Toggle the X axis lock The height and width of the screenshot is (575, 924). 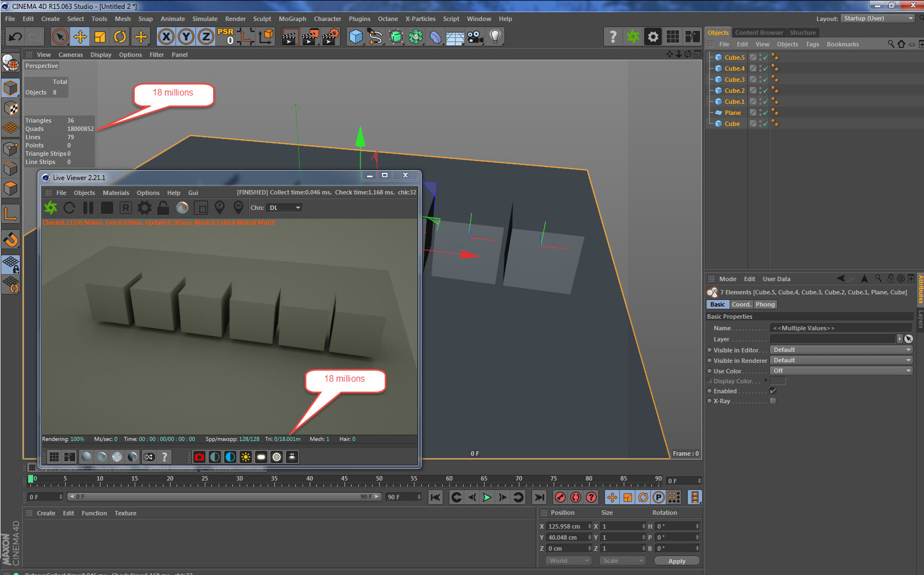tap(166, 37)
